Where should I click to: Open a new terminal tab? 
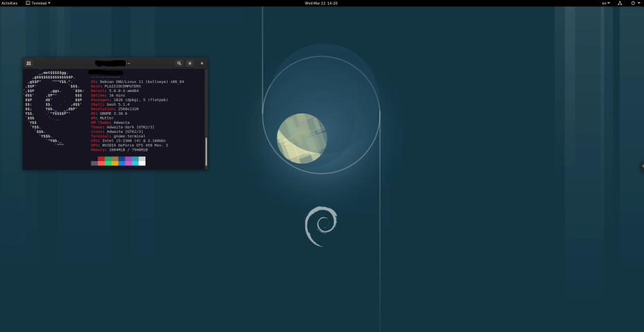pos(28,63)
